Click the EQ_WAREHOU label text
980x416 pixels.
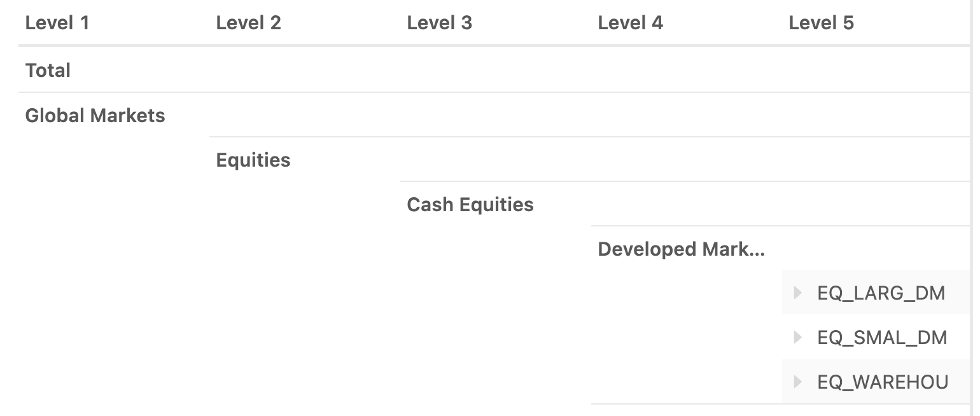[883, 382]
